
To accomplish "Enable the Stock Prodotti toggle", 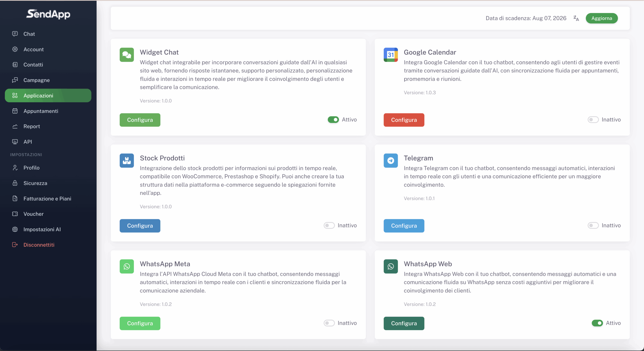I will point(329,226).
